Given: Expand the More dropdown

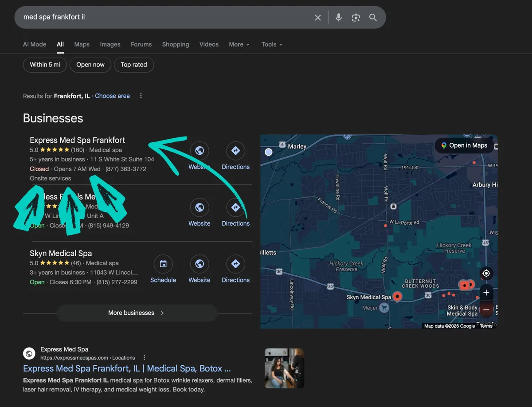Looking at the screenshot, I should (x=239, y=44).
